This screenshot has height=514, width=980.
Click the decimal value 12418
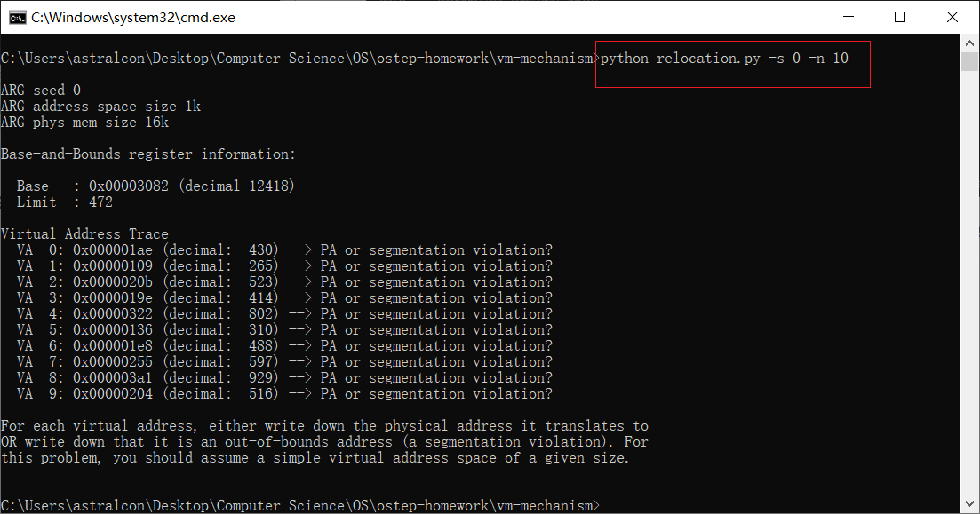(x=268, y=186)
